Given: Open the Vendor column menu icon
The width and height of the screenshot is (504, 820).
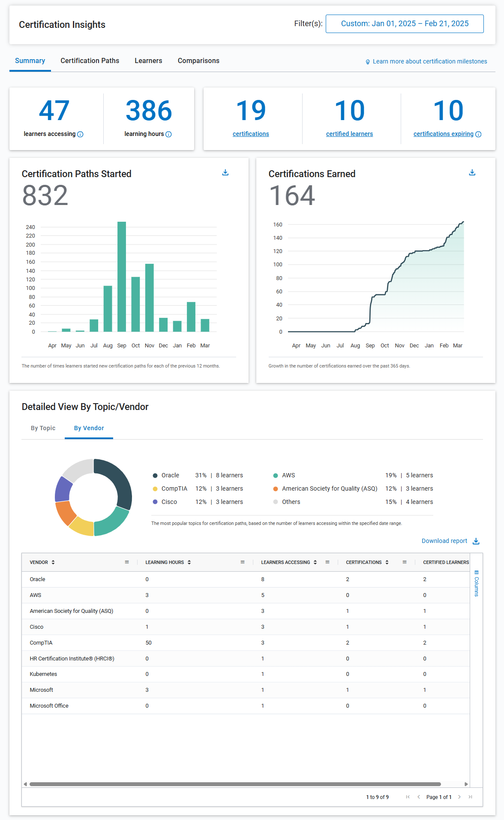Looking at the screenshot, I should tap(127, 562).
